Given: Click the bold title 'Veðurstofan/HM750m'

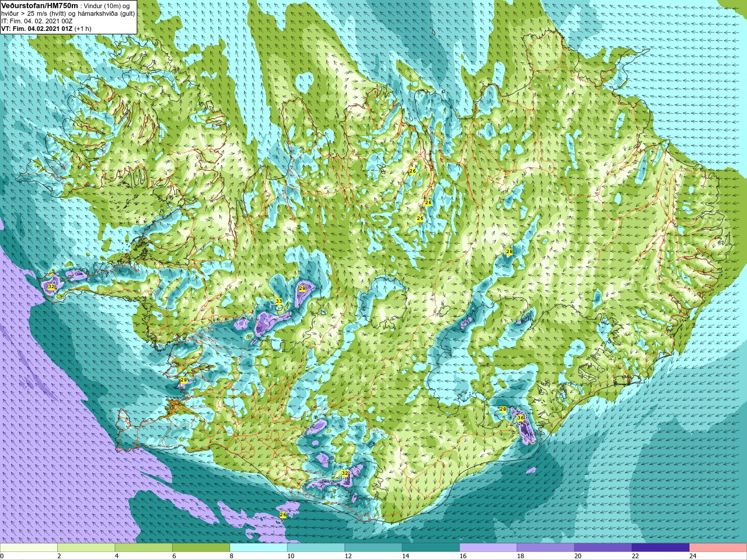Looking at the screenshot, I should pyautogui.click(x=40, y=5).
